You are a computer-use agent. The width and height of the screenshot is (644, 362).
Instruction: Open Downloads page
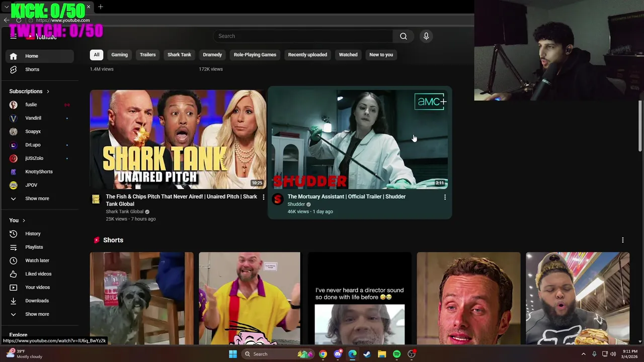(40, 301)
